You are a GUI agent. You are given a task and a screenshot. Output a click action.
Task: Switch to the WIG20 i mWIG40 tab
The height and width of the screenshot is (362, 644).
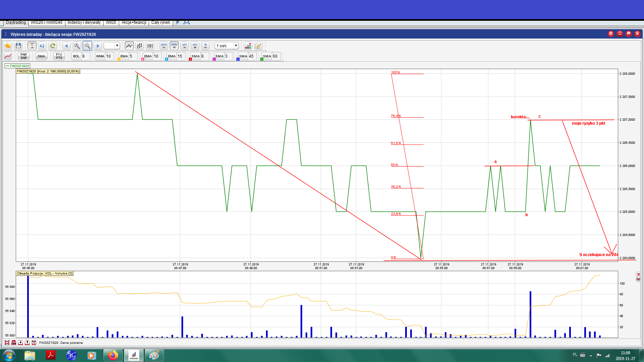pyautogui.click(x=47, y=22)
